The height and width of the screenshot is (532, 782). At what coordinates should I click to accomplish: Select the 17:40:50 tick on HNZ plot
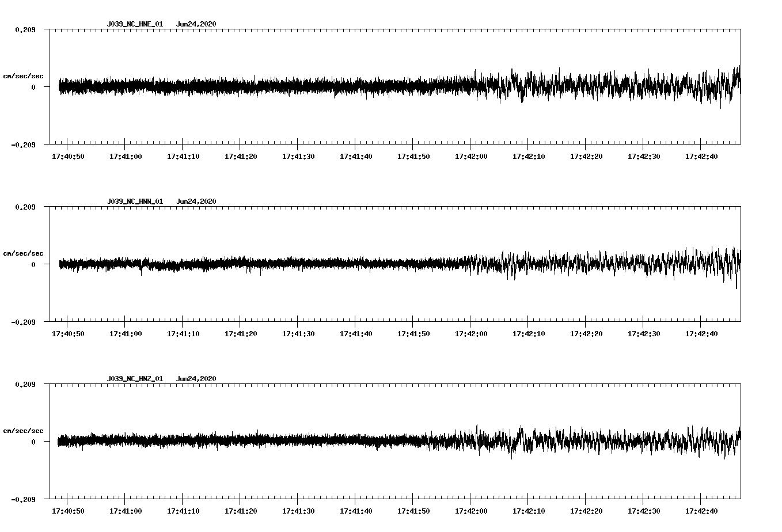pos(67,496)
